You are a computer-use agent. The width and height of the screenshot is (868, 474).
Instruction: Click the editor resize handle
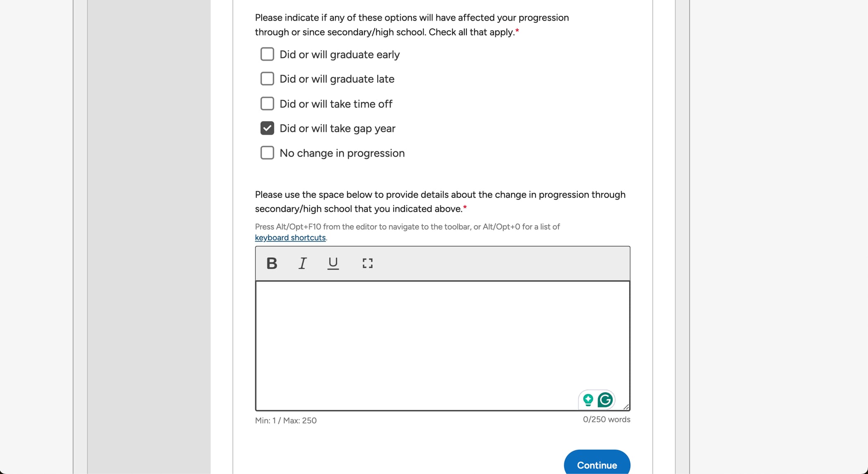[626, 406]
